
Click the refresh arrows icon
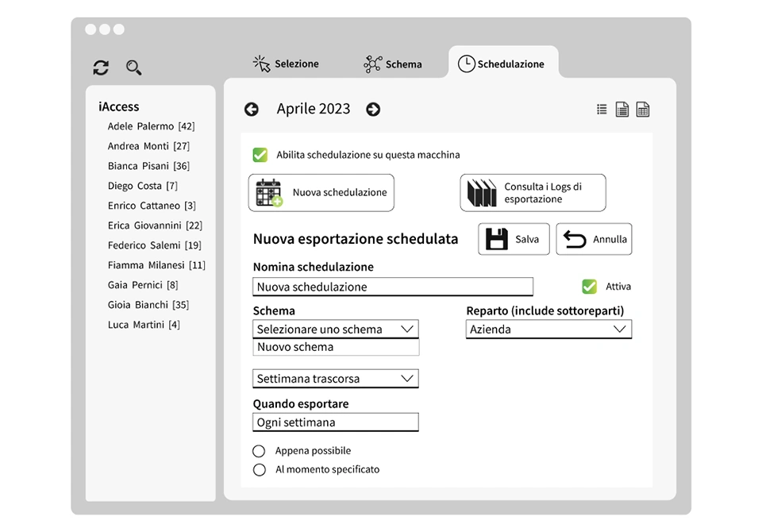point(101,67)
